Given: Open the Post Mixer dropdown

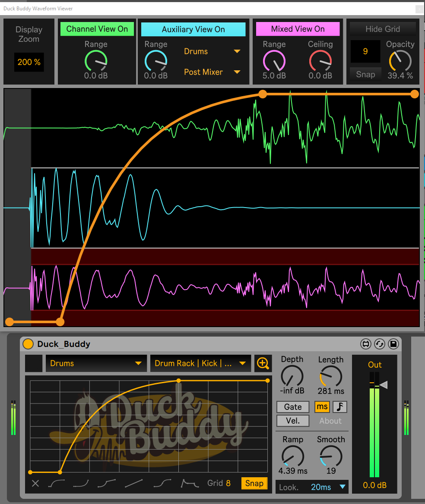Looking at the screenshot, I should pos(212,72).
